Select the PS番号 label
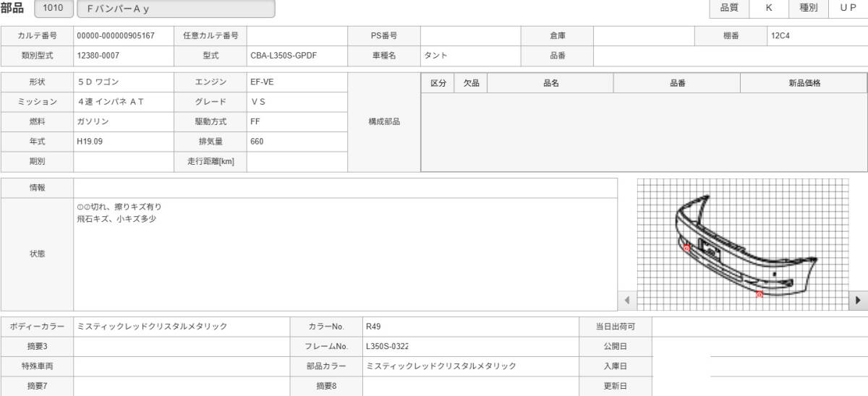This screenshot has height=396, width=868. (384, 35)
